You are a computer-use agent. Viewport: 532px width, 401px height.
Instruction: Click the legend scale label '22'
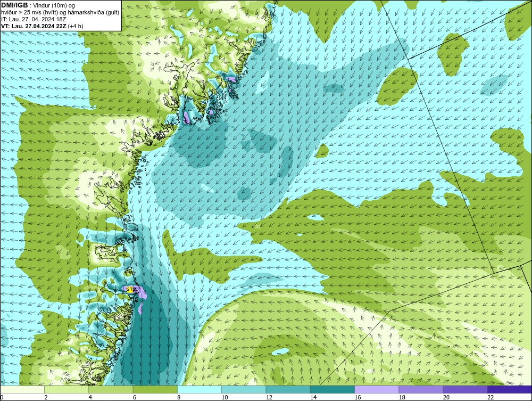(491, 398)
